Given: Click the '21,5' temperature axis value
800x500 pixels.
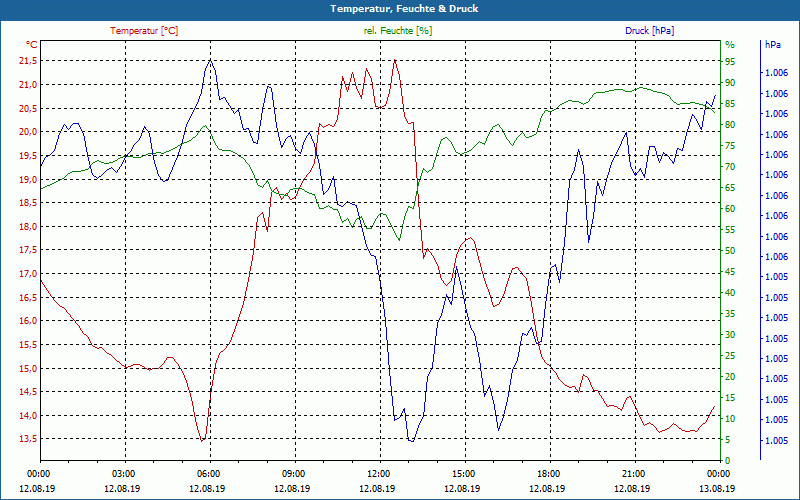Looking at the screenshot, I should tap(28, 61).
